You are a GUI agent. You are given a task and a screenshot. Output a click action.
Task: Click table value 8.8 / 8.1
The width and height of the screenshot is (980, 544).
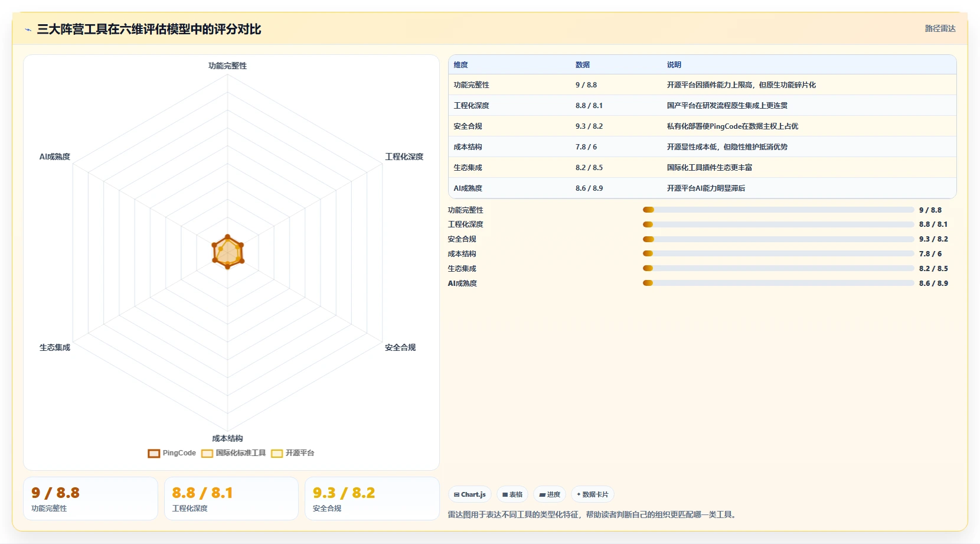pyautogui.click(x=589, y=106)
